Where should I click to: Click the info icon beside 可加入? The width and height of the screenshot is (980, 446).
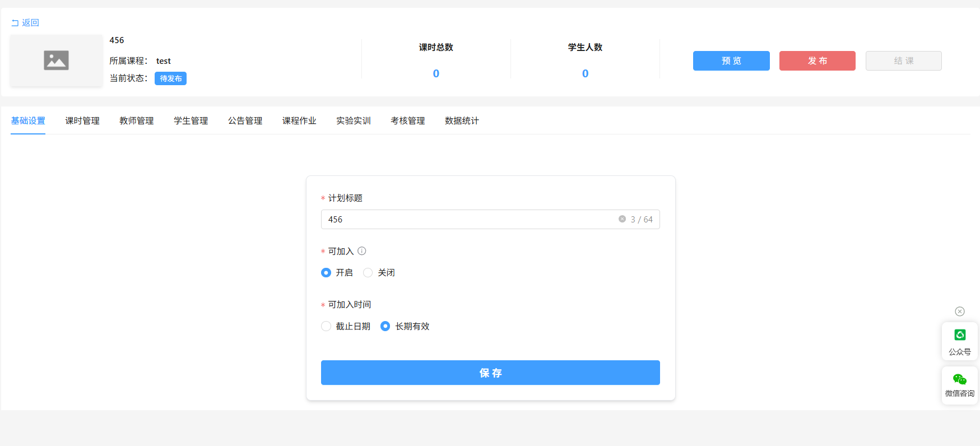(362, 251)
